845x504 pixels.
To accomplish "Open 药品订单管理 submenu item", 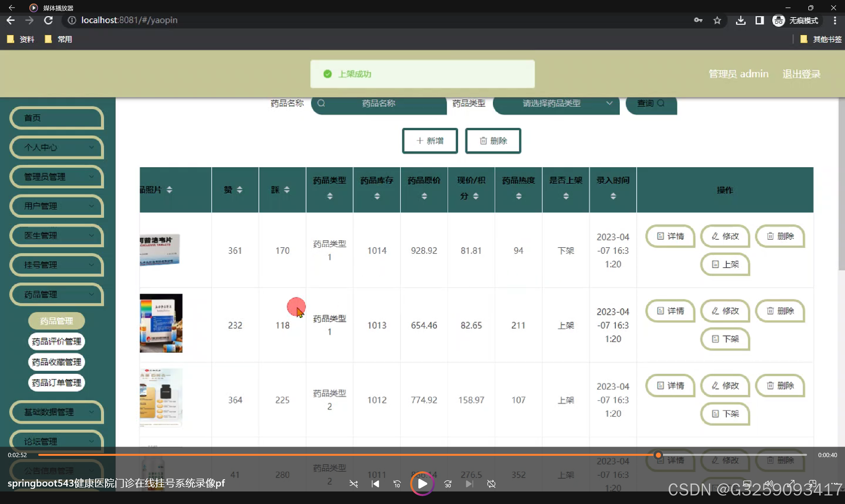I will coord(56,383).
